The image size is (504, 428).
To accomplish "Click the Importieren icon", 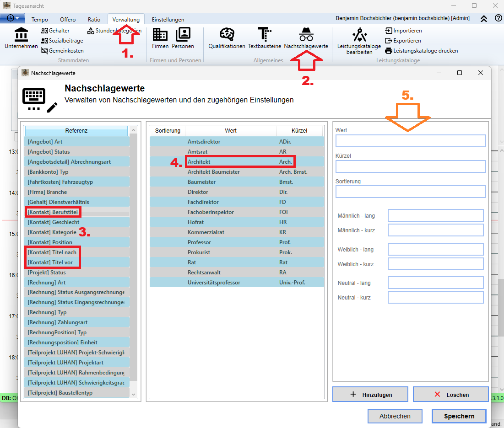I will pos(389,31).
